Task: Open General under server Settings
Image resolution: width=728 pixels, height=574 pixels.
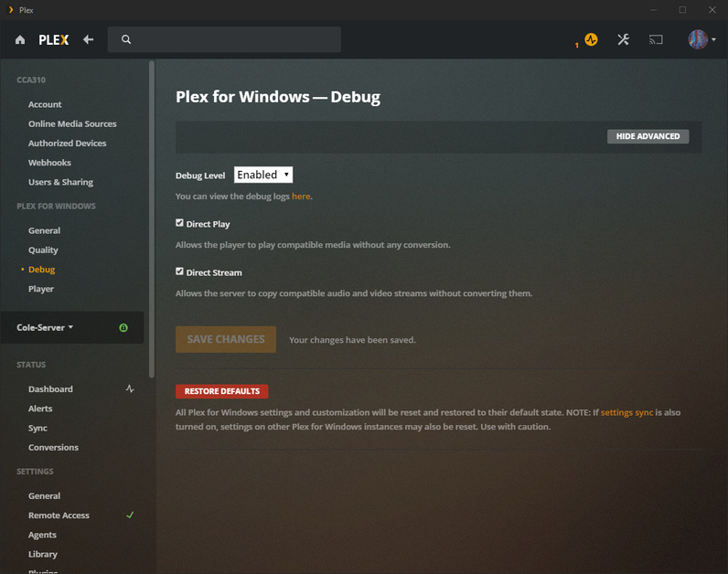Action: coord(44,496)
